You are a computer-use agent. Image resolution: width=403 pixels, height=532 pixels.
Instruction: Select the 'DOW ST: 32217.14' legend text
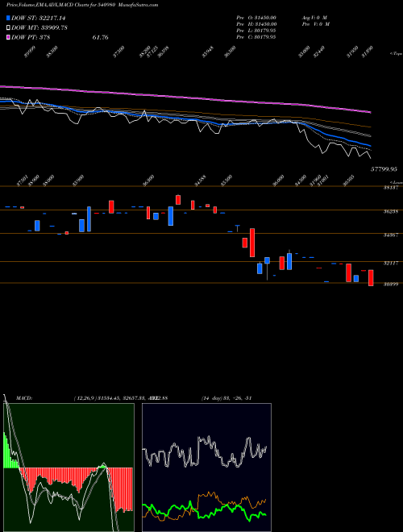tap(39, 18)
